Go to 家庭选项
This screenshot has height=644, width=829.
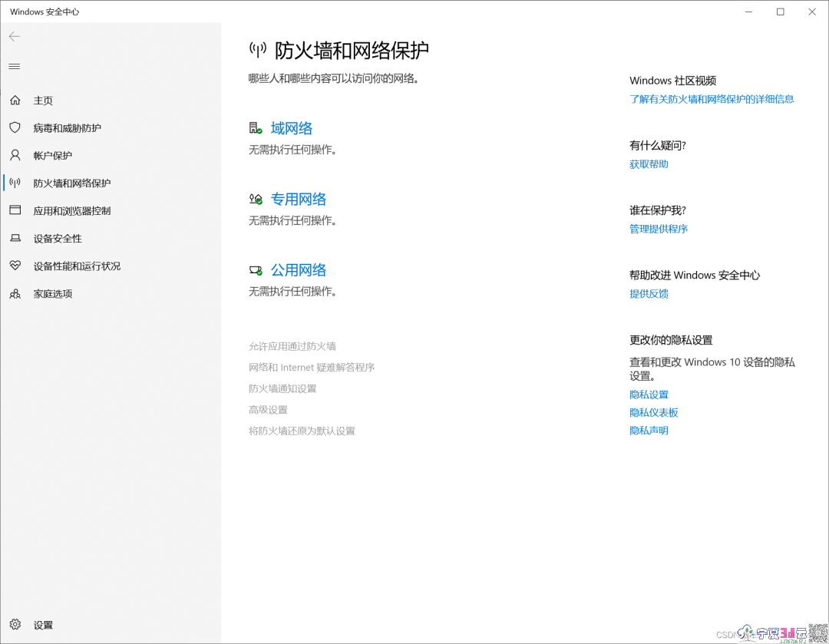[53, 293]
